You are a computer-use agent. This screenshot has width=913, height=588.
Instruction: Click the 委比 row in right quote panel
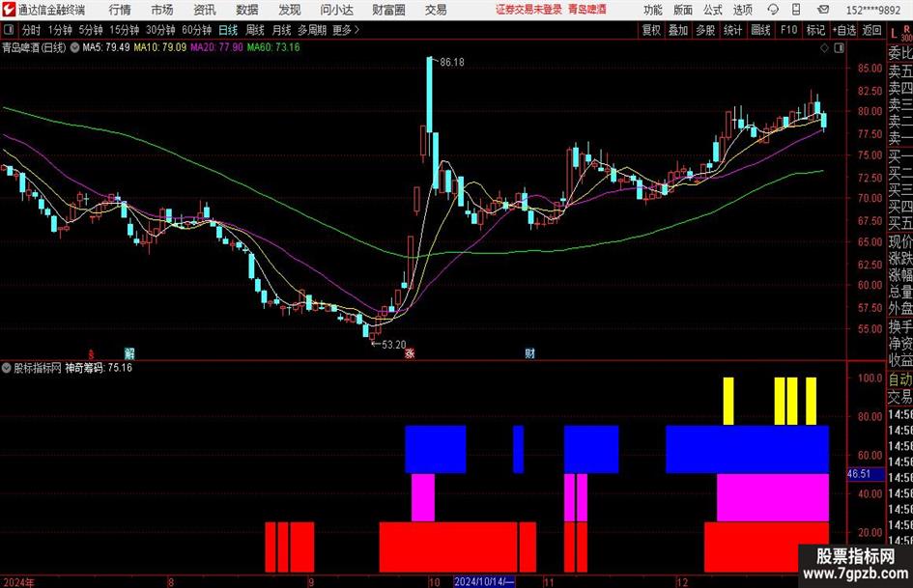(x=900, y=53)
